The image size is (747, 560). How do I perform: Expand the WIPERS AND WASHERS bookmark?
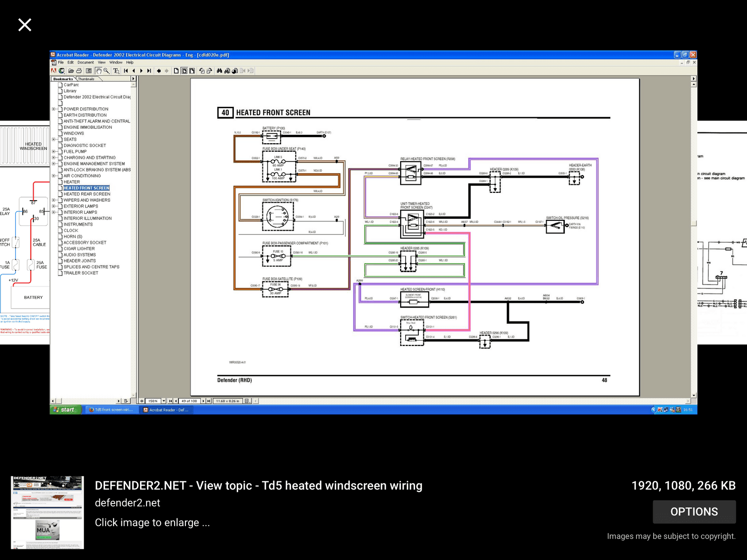[53, 200]
